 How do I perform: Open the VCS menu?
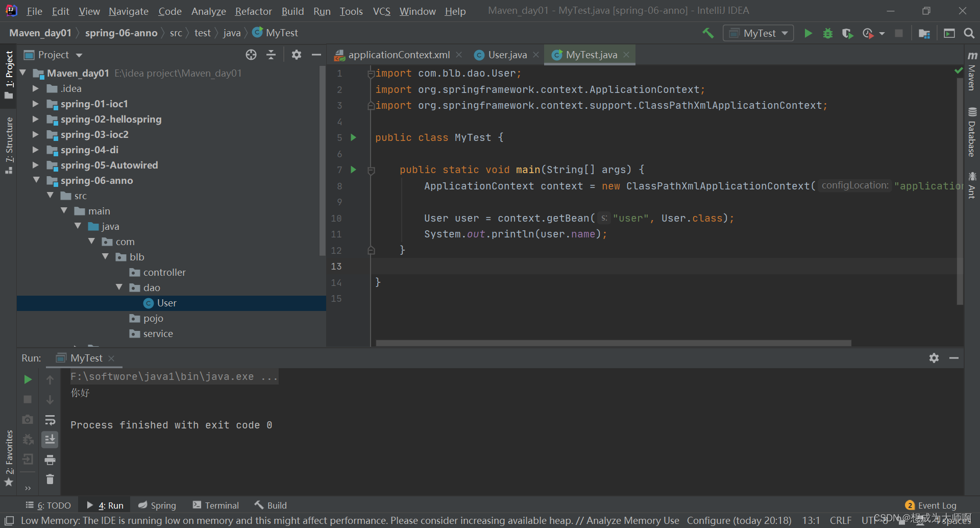click(x=381, y=11)
